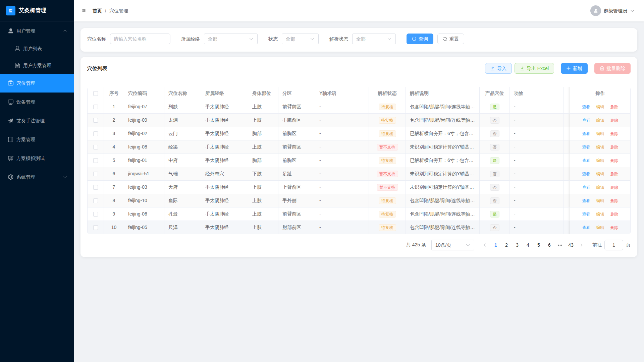
Task: Click the 导出 Excel button
Action: [534, 68]
